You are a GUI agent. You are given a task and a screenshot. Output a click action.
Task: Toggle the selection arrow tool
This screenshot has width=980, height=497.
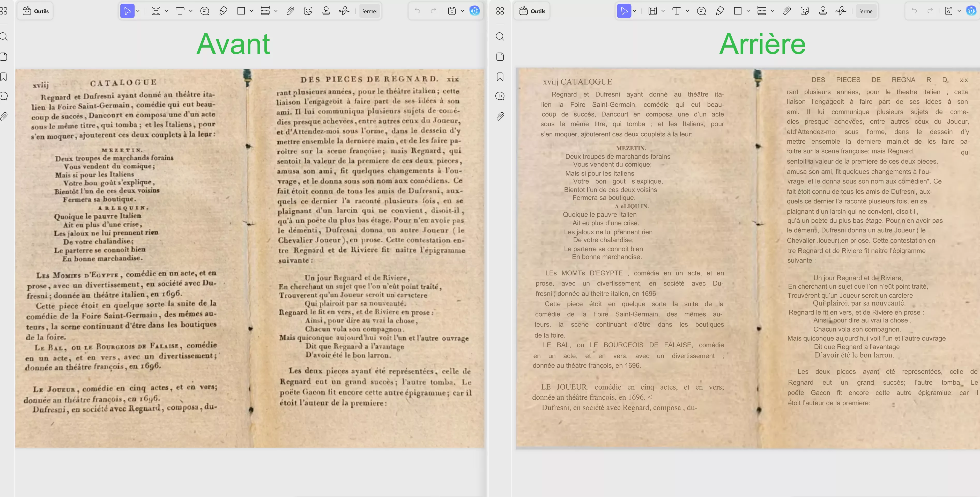click(x=128, y=11)
